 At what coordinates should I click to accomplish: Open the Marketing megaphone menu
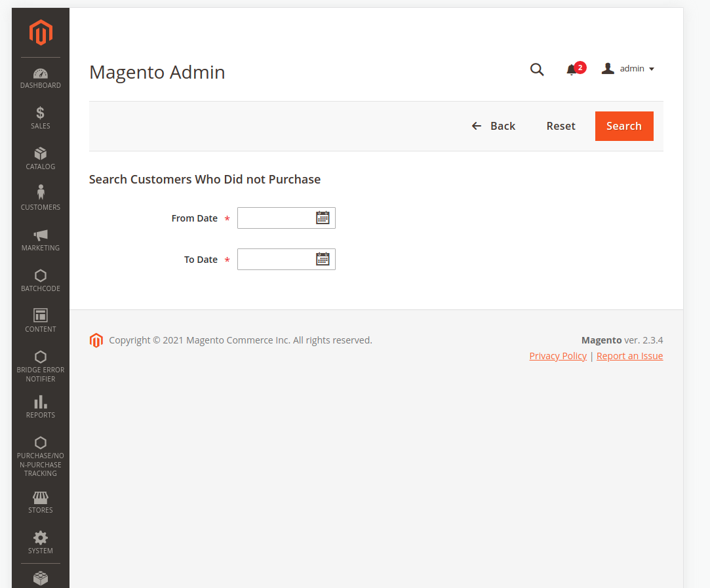click(x=40, y=240)
